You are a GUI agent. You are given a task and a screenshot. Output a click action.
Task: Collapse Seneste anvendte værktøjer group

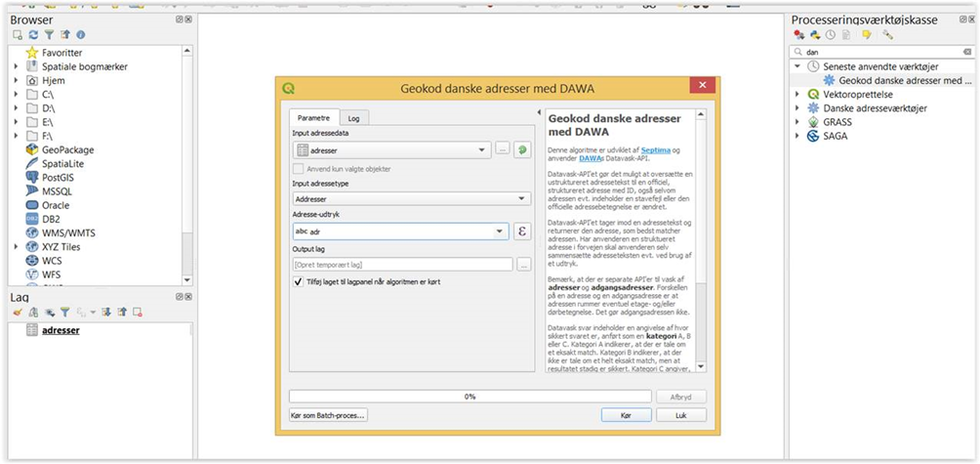click(797, 66)
